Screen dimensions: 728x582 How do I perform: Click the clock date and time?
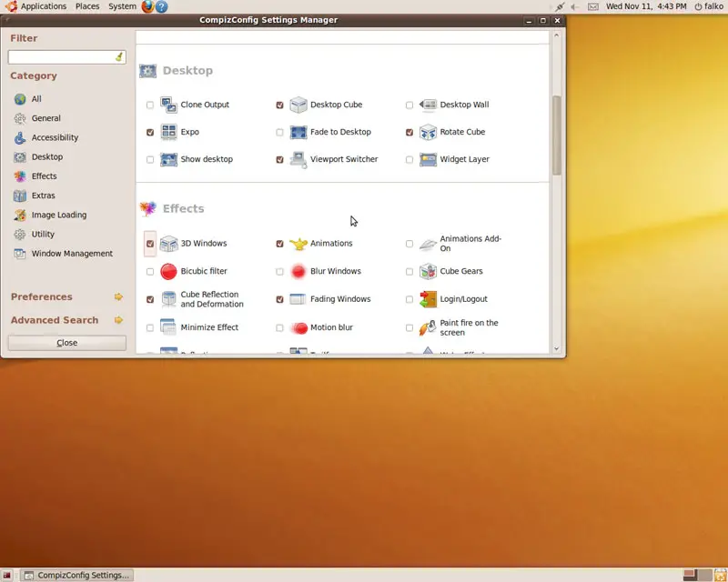[646, 6]
